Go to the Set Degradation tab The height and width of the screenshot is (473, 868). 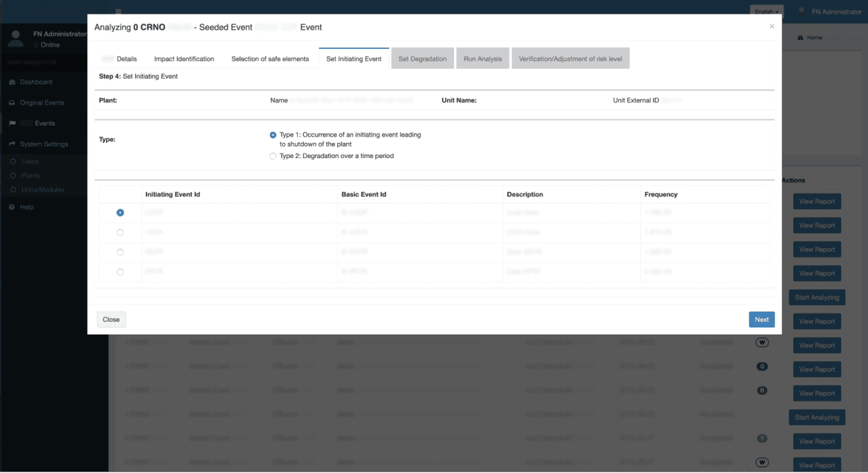pyautogui.click(x=423, y=59)
